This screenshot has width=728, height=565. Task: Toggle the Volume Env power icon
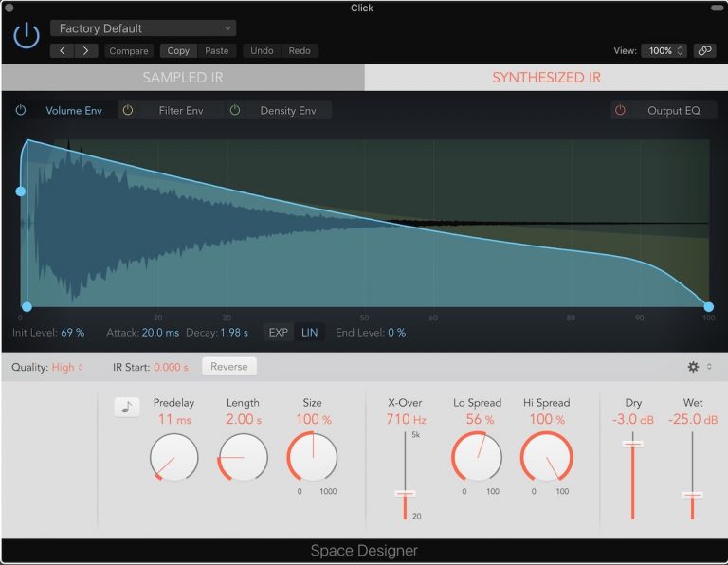[x=21, y=111]
